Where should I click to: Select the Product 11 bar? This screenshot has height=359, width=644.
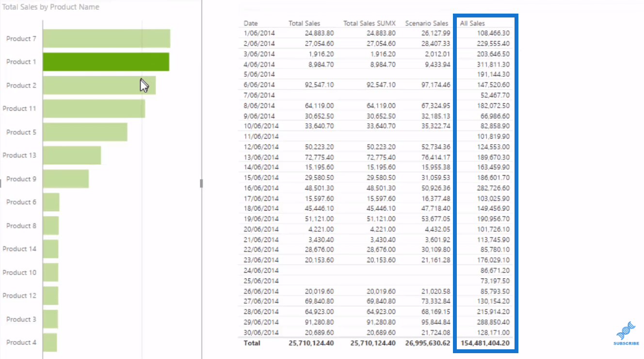[x=94, y=108]
